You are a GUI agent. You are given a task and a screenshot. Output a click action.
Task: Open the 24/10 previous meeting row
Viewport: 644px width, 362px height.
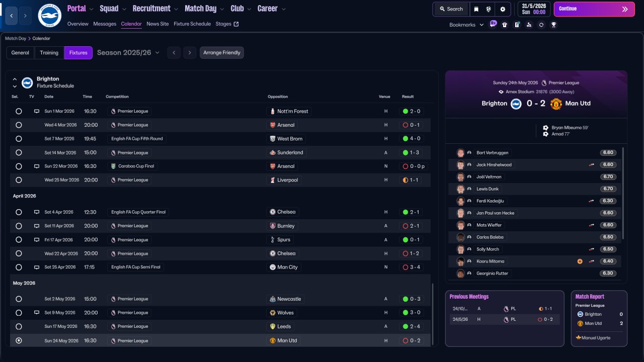coord(504,309)
